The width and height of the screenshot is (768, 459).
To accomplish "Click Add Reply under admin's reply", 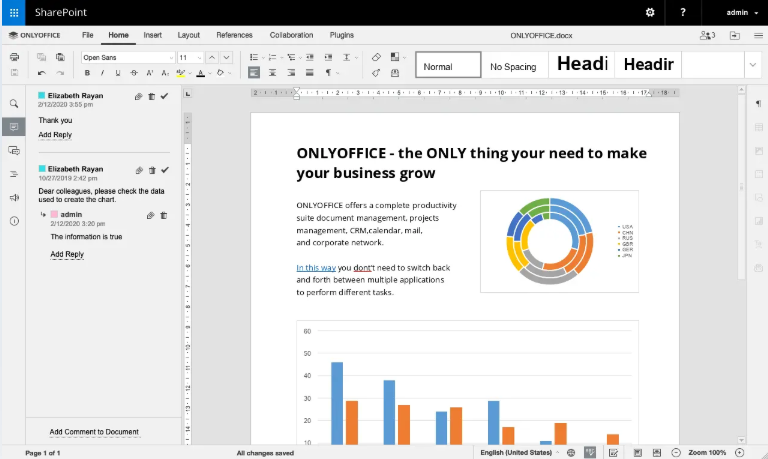I will coord(67,254).
